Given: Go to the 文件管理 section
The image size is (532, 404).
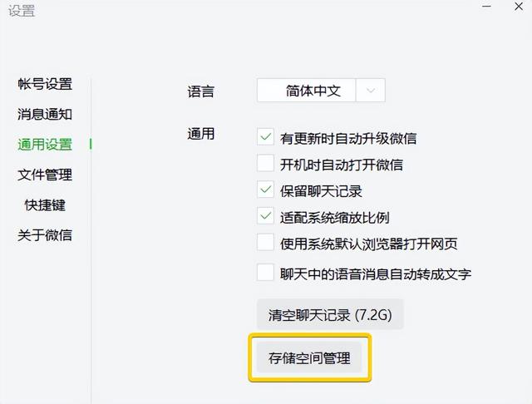Looking at the screenshot, I should coord(45,175).
